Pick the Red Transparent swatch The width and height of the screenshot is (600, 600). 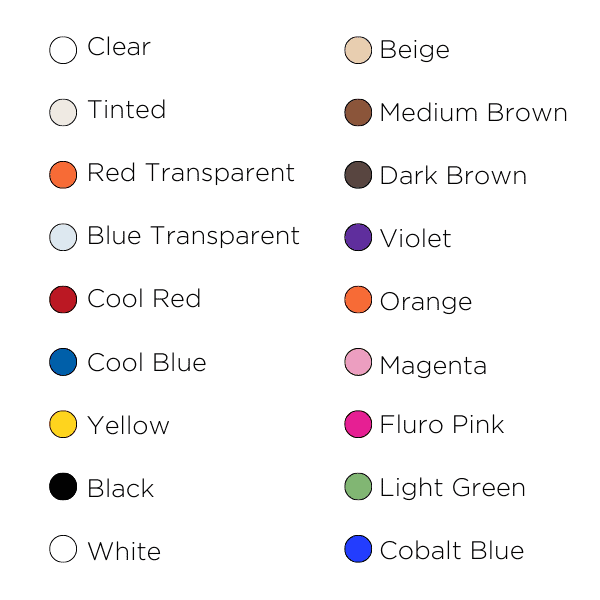(63, 174)
